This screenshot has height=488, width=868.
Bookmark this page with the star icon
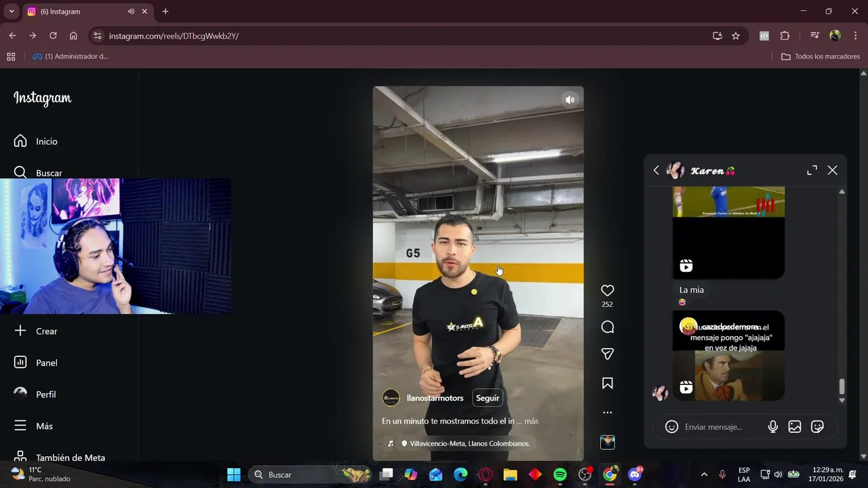[x=736, y=36]
